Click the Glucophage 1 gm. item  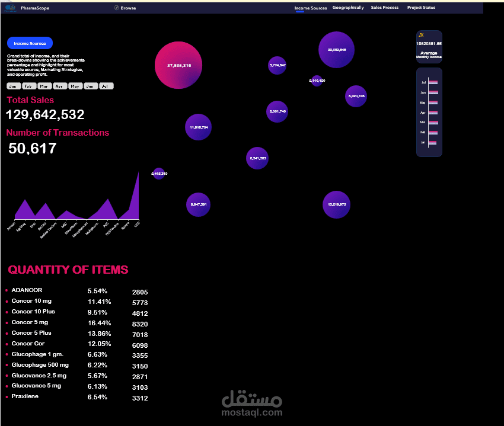[37, 354]
